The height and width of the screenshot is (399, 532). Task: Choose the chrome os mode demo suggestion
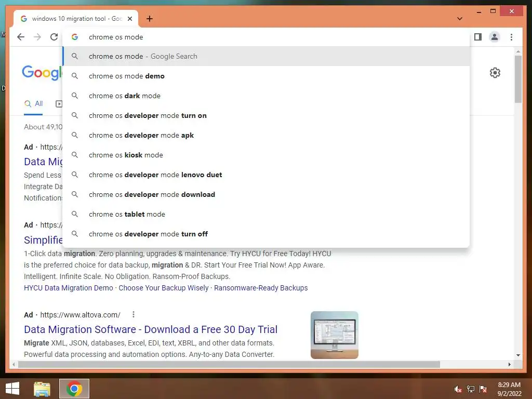click(267, 76)
